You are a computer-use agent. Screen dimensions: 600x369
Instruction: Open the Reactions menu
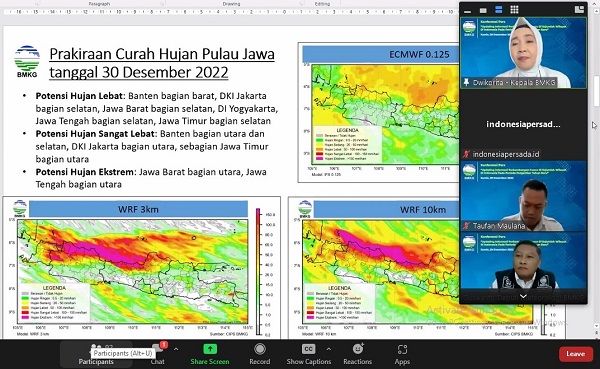pos(357,354)
